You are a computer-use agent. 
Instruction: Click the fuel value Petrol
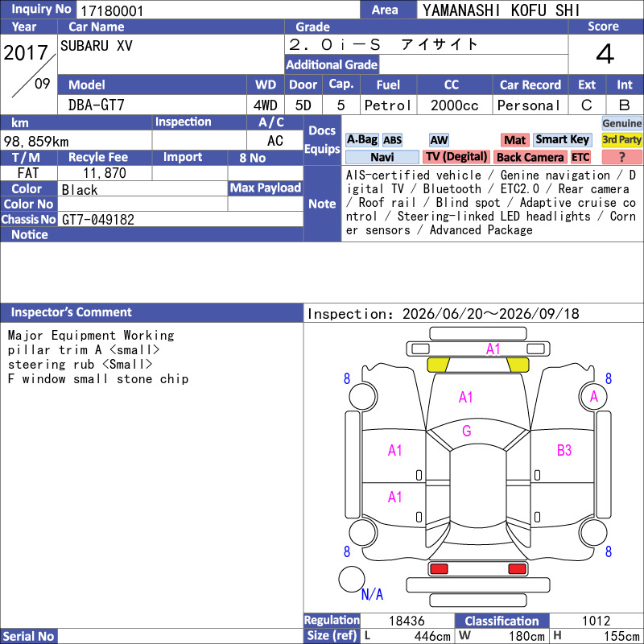[x=388, y=105]
